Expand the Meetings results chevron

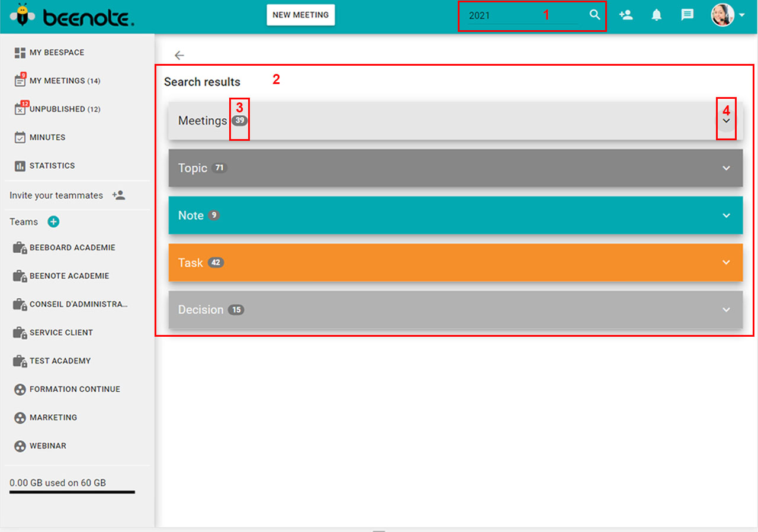tap(727, 121)
